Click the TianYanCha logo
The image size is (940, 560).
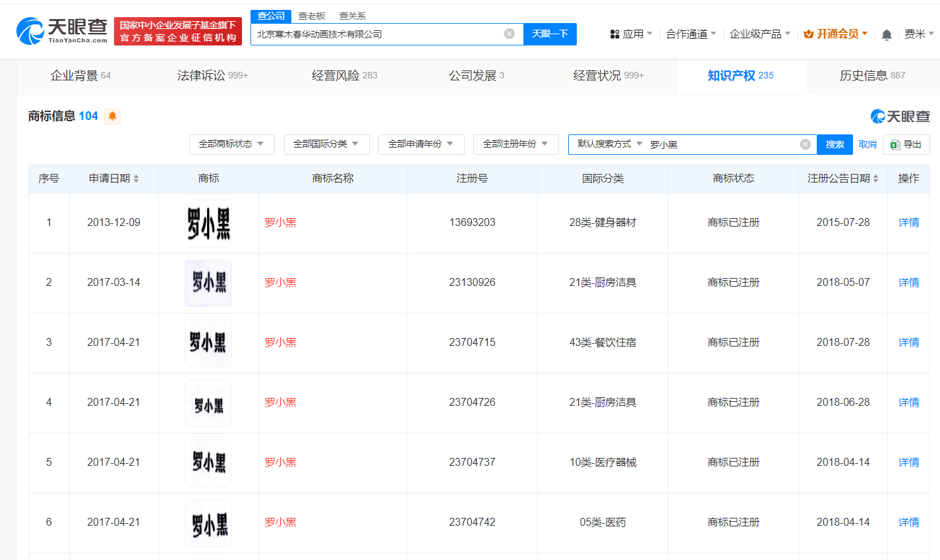point(62,30)
